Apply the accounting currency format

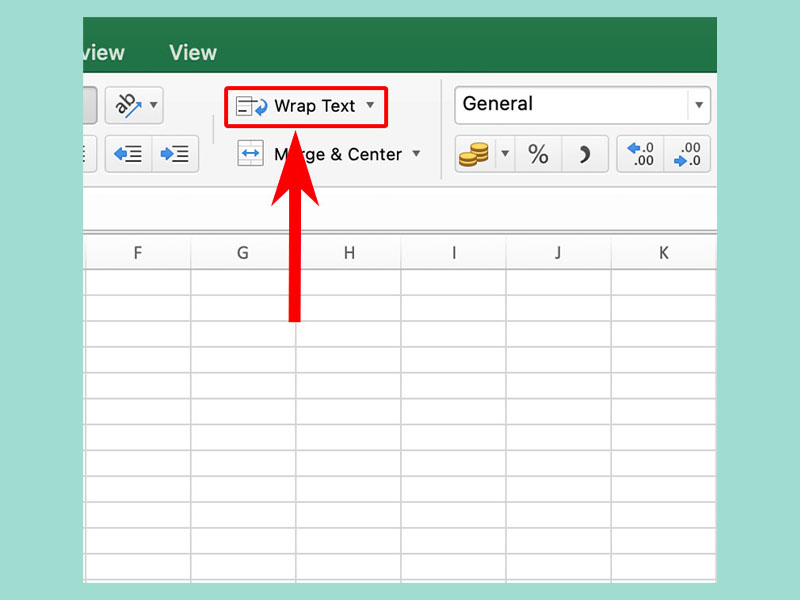click(x=474, y=154)
